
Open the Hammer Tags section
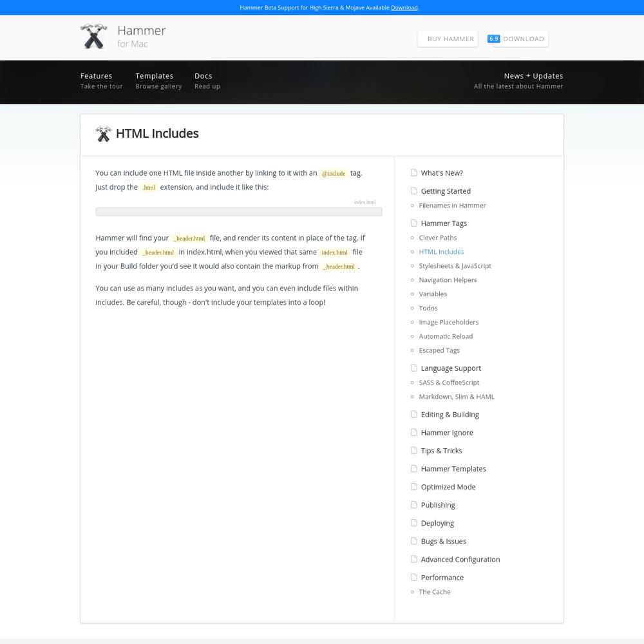point(444,223)
